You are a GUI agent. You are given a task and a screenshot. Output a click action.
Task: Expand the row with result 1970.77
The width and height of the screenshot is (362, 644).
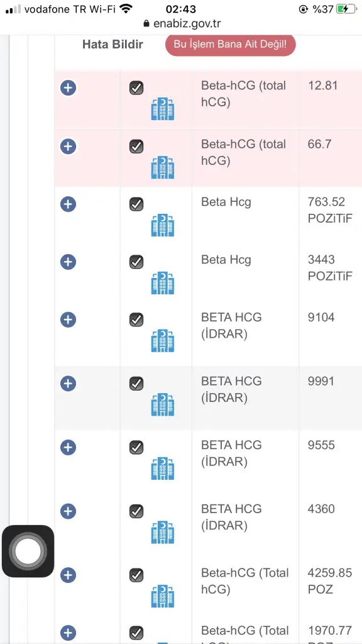click(x=68, y=633)
